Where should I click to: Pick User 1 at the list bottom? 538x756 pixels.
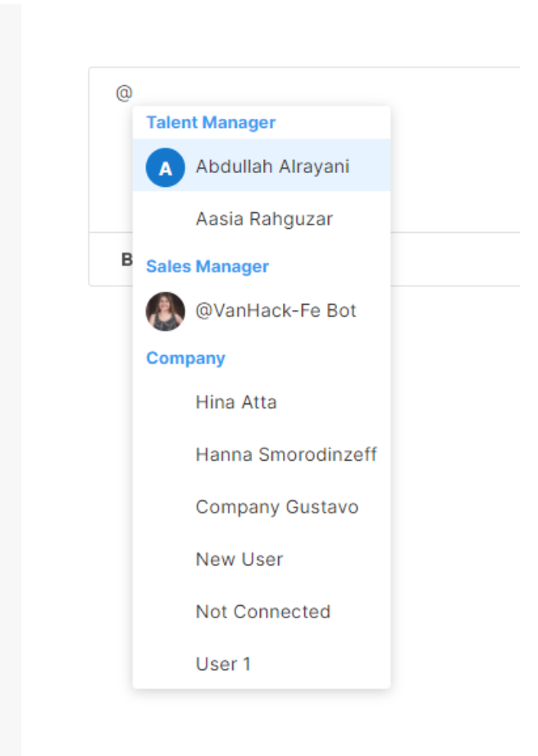click(262, 664)
